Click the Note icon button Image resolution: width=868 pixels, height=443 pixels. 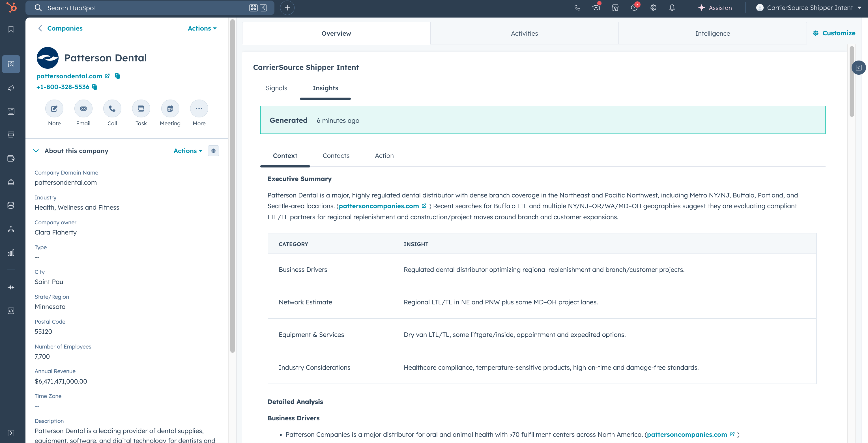coord(54,108)
